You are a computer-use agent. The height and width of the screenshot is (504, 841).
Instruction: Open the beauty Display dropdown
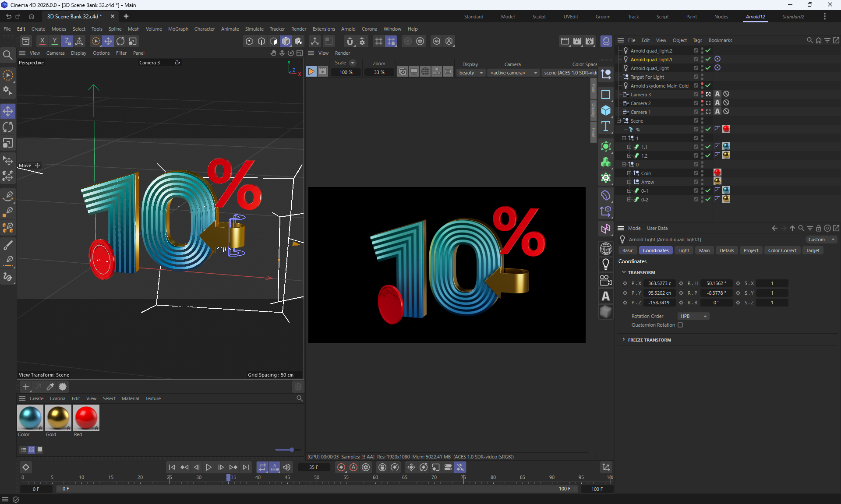click(471, 73)
